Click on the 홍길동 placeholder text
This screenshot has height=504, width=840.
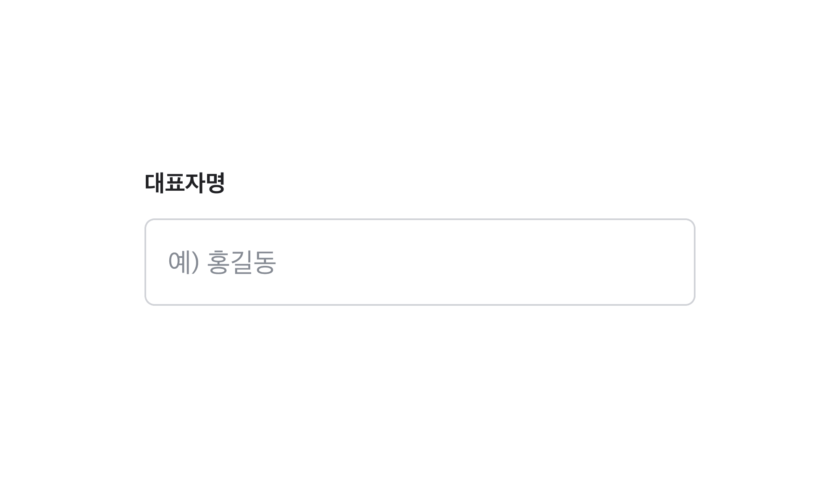(x=241, y=262)
